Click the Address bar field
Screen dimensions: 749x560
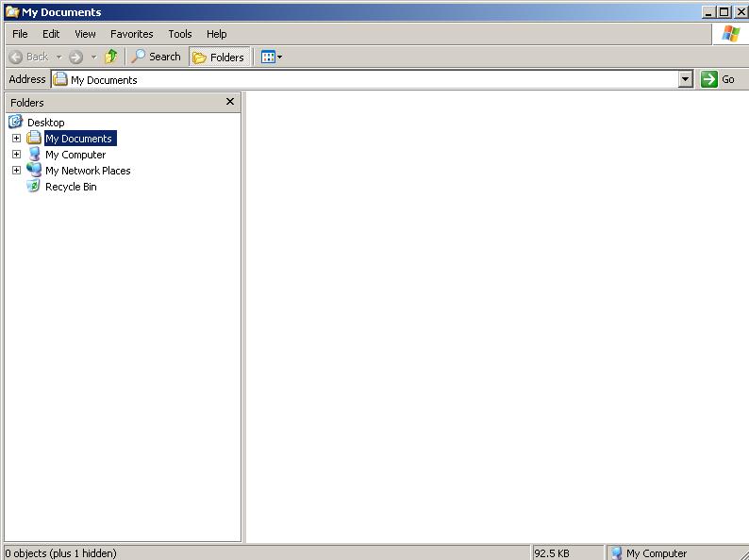pos(365,79)
